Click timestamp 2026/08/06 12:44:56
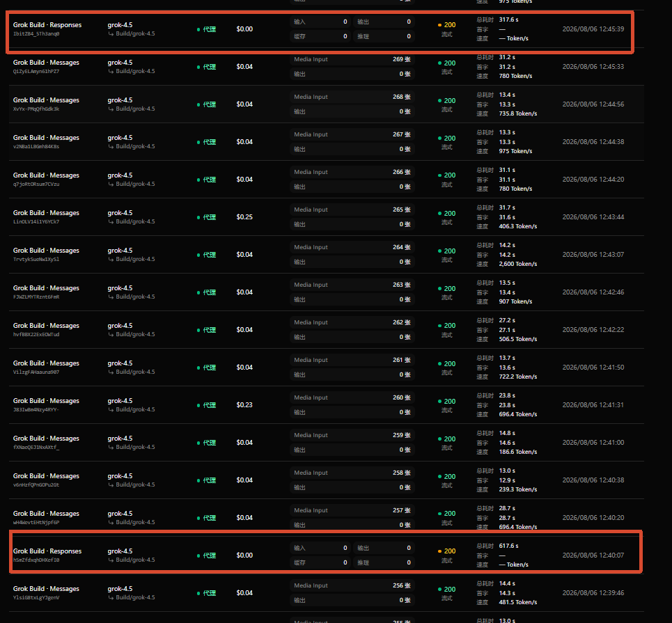 [x=593, y=104]
